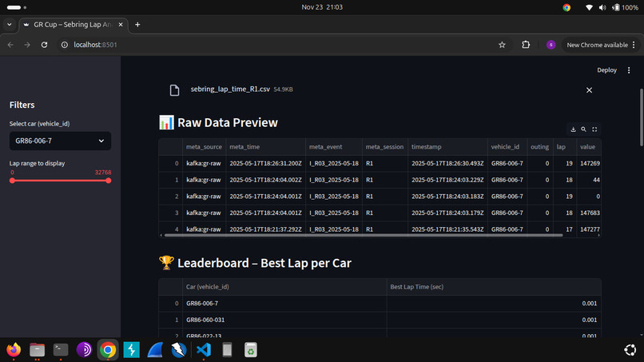Select meta_time cell 2025-05-17T18:24:04.002Z
The width and height of the screenshot is (644, 362).
click(266, 180)
